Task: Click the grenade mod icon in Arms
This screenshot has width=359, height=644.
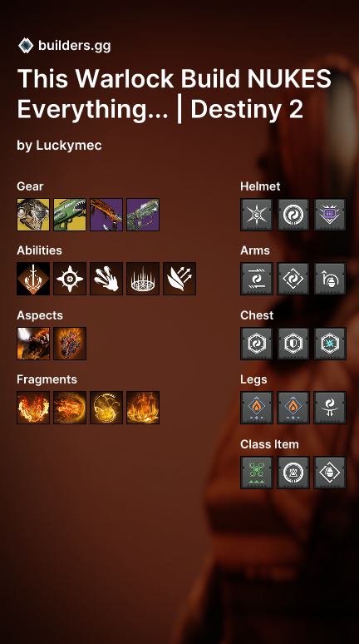Action: [x=330, y=279]
